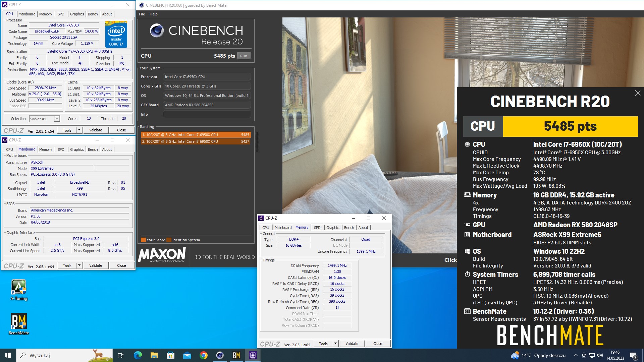Viewport: 644px width, 362px height.
Task: Open BenchMate desktop shortcut icon
Action: [x=19, y=324]
